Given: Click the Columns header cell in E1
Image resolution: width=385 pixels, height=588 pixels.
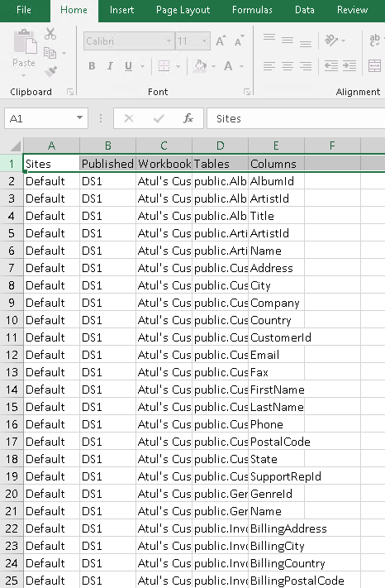Looking at the screenshot, I should pos(277,164).
